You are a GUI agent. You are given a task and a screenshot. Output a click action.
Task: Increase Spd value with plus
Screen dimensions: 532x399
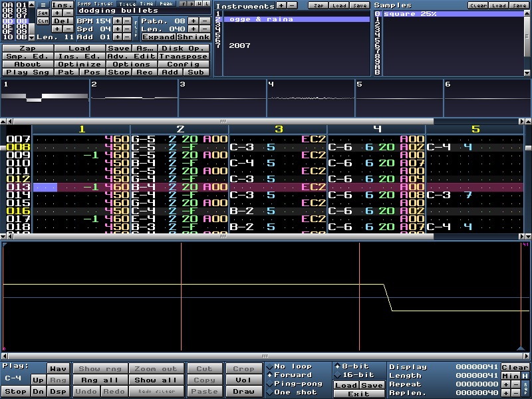pyautogui.click(x=118, y=29)
